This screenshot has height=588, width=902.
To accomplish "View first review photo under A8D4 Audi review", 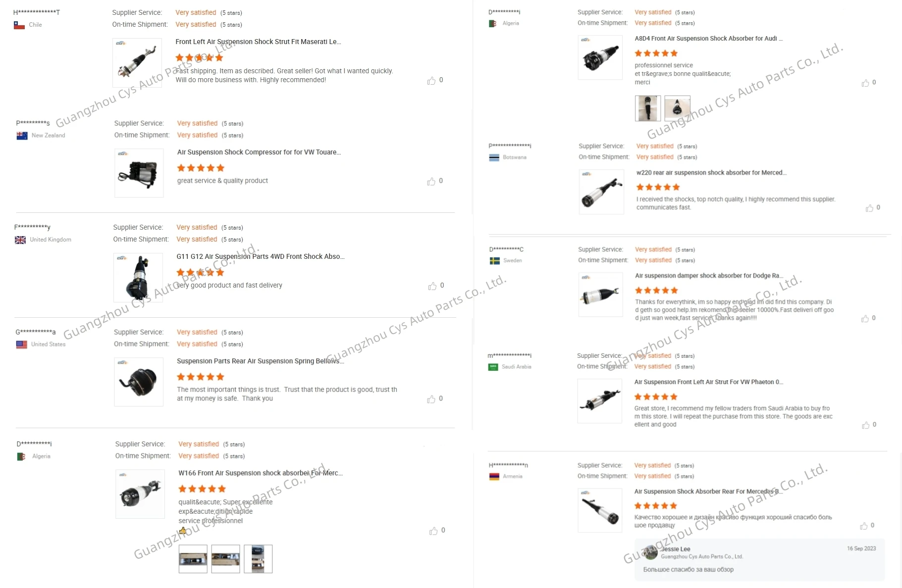I will pos(647,108).
